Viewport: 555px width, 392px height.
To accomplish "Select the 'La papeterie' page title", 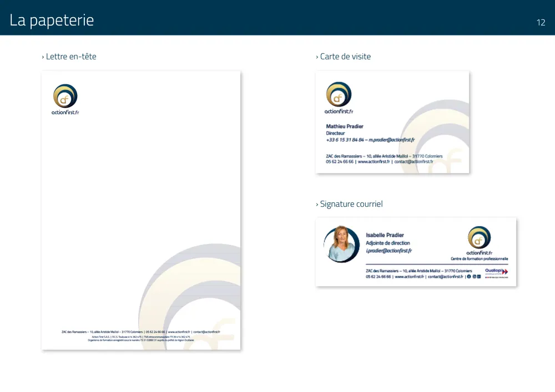I will (x=52, y=20).
